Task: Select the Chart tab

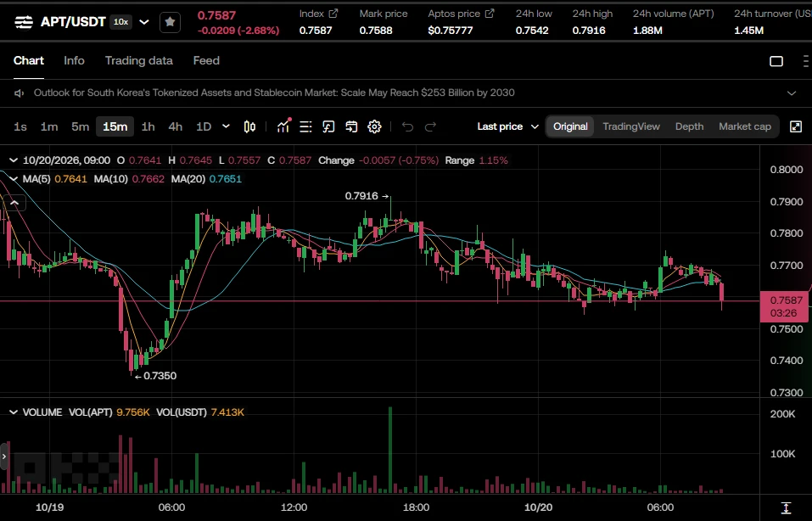Action: tap(29, 60)
